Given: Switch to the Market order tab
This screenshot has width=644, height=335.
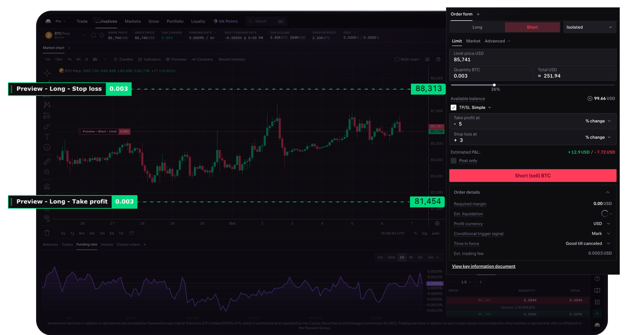Looking at the screenshot, I should (473, 41).
